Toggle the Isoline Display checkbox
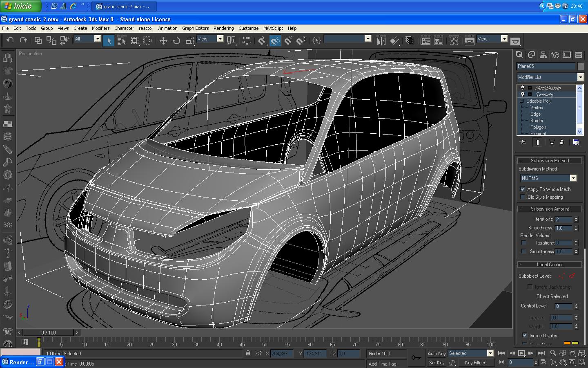Viewport: 588px width, 368px height. (x=525, y=335)
